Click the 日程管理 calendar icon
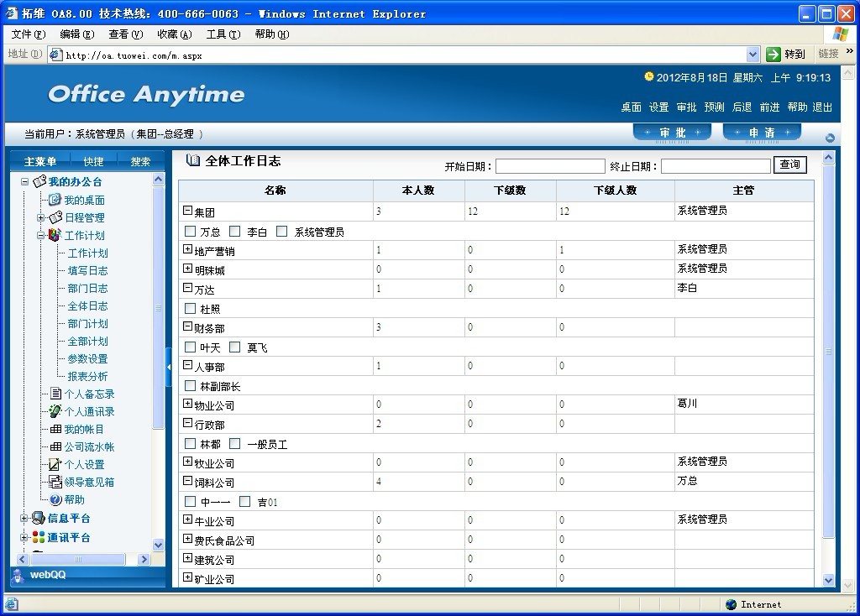 55,217
